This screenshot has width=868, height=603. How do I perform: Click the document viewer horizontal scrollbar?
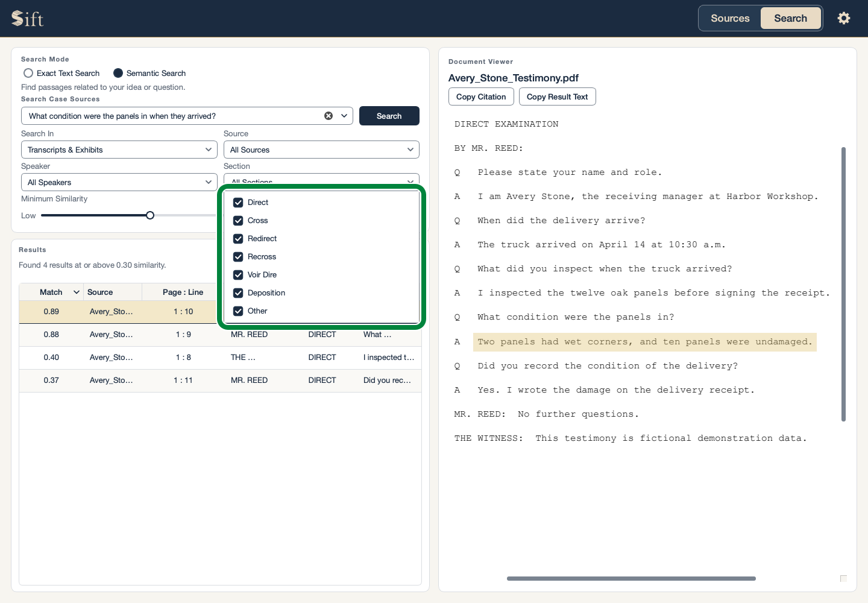631,578
